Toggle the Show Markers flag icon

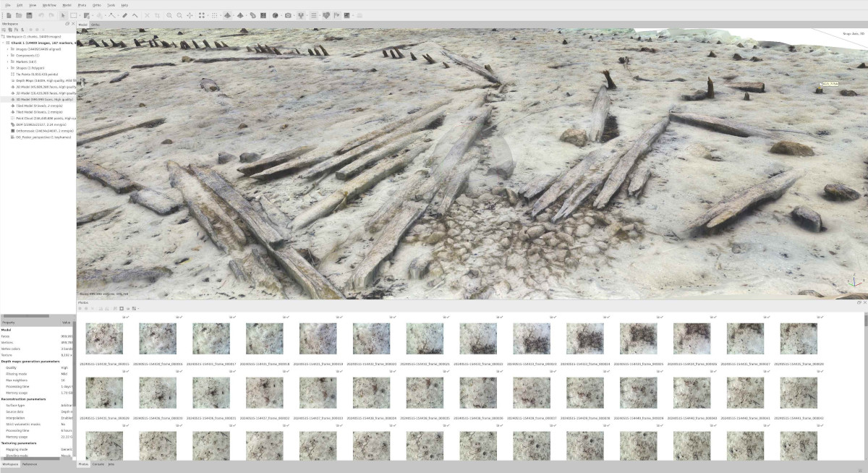(x=336, y=15)
